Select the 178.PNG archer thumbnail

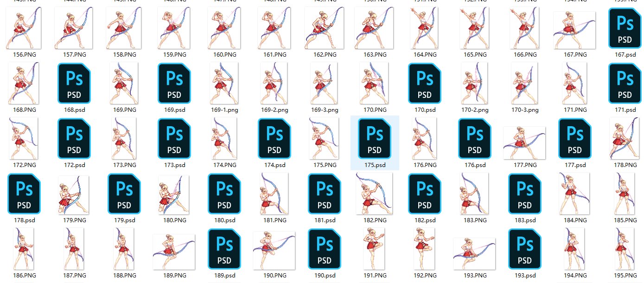625,138
